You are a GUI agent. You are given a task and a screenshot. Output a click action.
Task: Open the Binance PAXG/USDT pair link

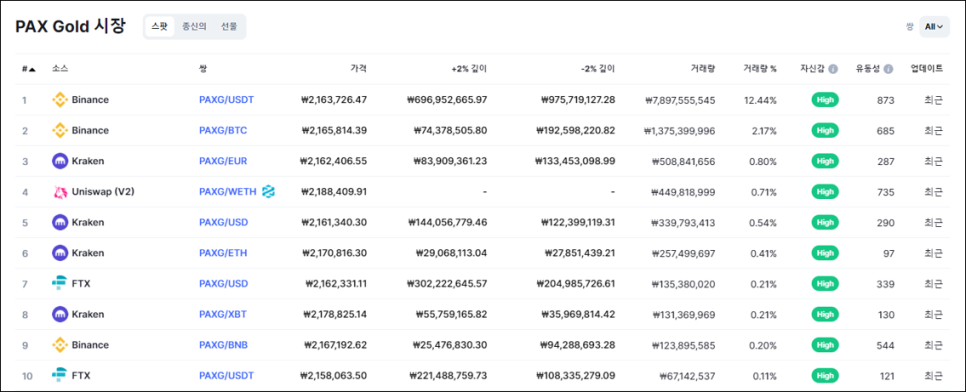coord(226,100)
